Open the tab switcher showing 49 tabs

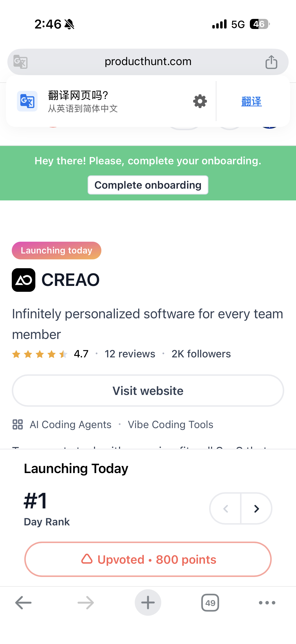210,603
